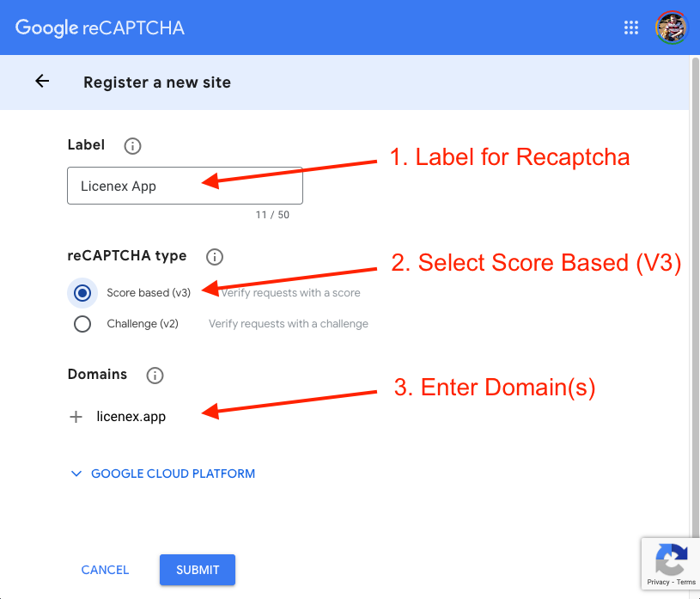Open the Privacy link in badge

(x=658, y=583)
